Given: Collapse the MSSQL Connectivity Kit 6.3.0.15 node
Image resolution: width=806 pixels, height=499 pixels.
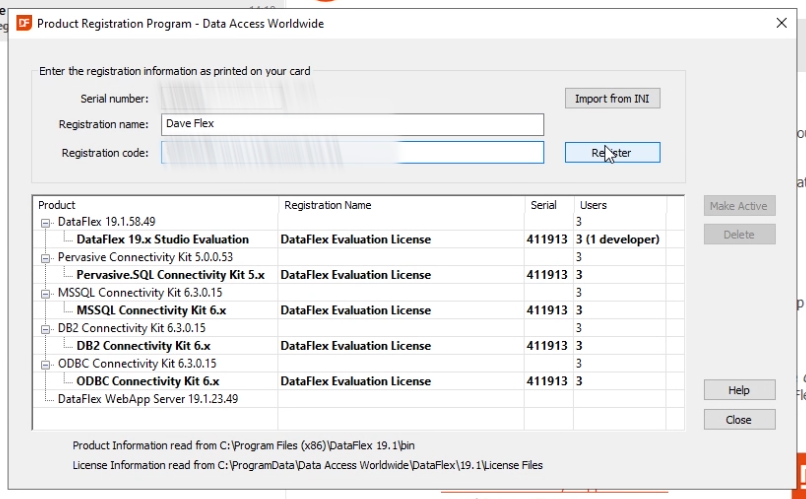Looking at the screenshot, I should point(46,293).
